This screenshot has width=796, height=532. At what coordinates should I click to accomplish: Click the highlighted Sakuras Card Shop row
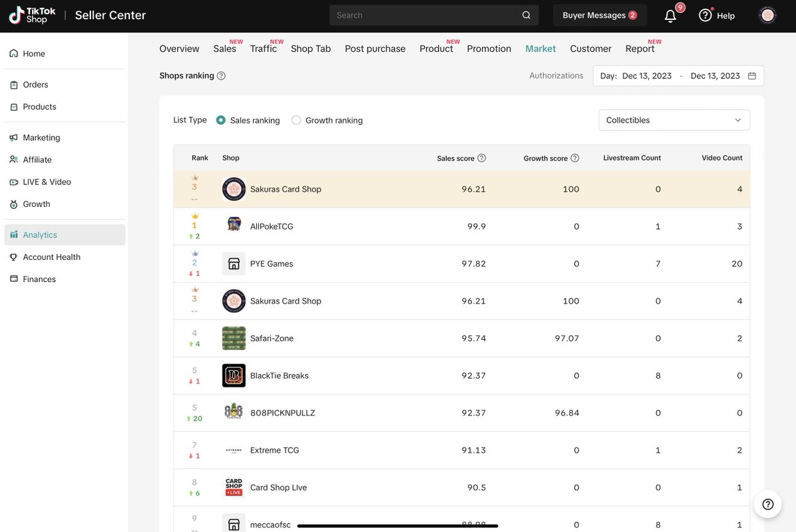pos(461,189)
